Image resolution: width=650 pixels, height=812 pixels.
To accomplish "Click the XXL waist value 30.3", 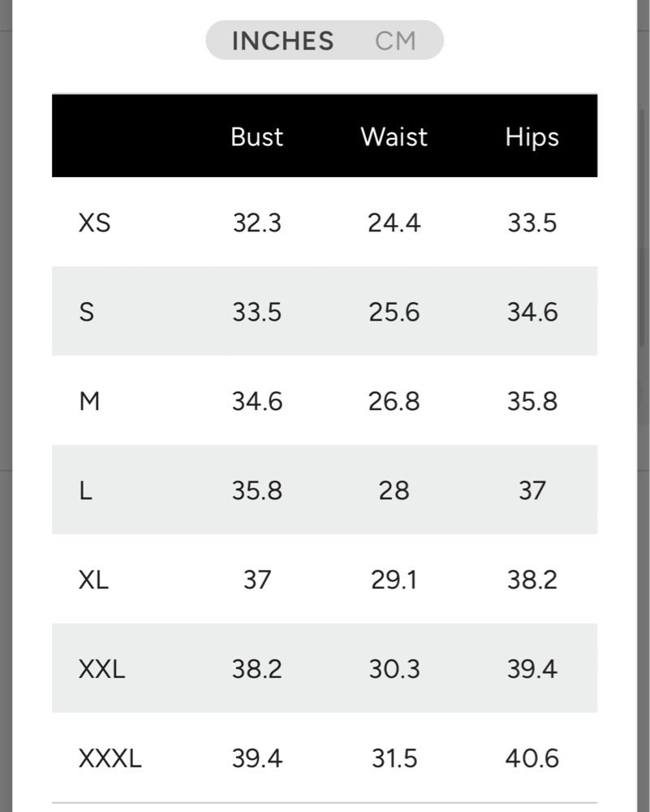I will 394,669.
